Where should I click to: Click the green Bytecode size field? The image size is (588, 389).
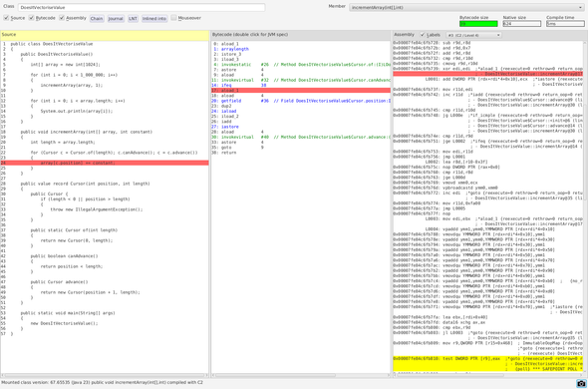coord(478,24)
